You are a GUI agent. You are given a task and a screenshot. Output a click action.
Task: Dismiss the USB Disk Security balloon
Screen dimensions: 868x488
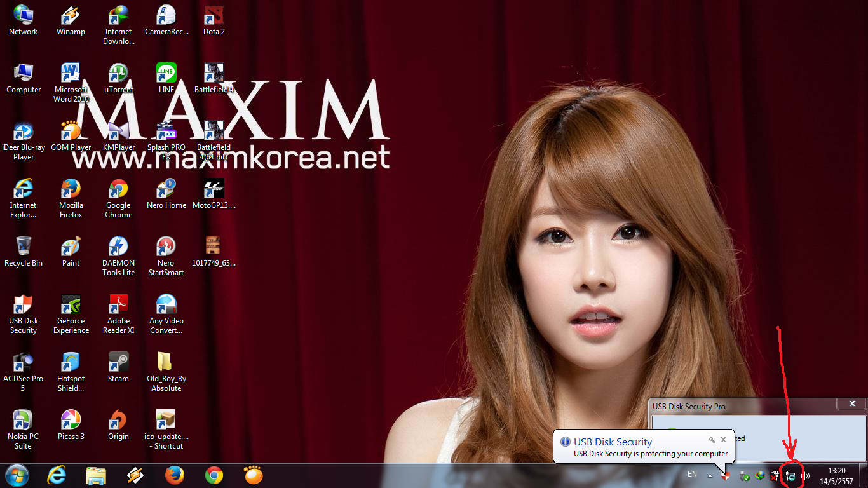coord(723,440)
